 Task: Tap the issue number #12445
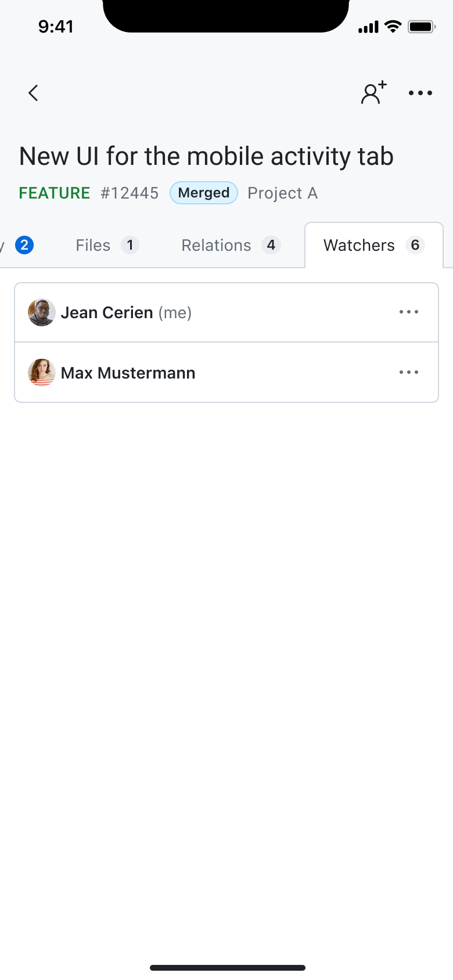(130, 193)
